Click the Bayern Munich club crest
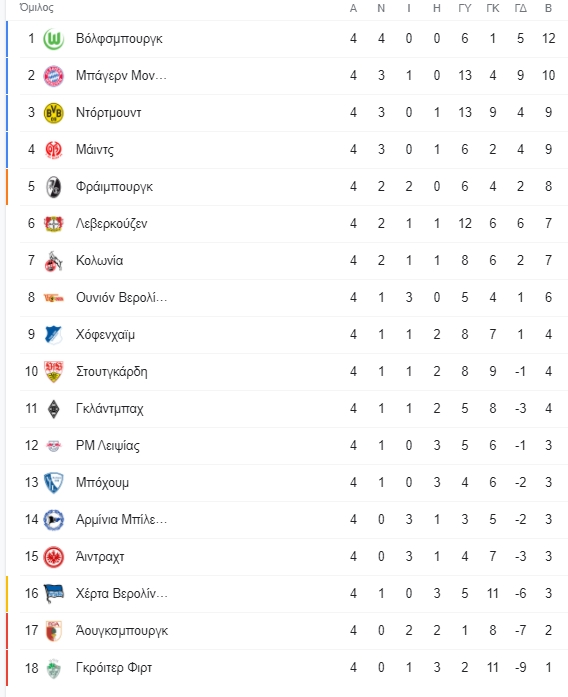Viewport: 568px width, 697px height. tap(53, 76)
